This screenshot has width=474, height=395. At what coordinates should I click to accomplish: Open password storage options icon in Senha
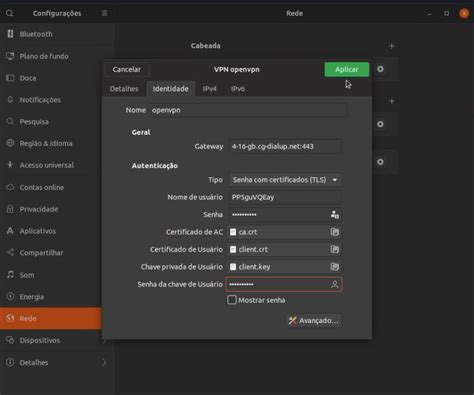coord(335,215)
